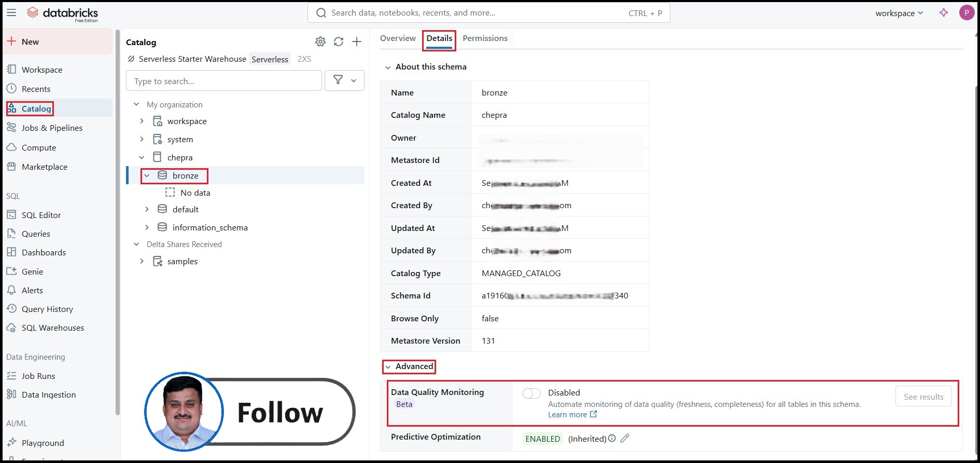Open Marketplace from sidebar
The width and height of the screenshot is (980, 463).
pyautogui.click(x=45, y=167)
